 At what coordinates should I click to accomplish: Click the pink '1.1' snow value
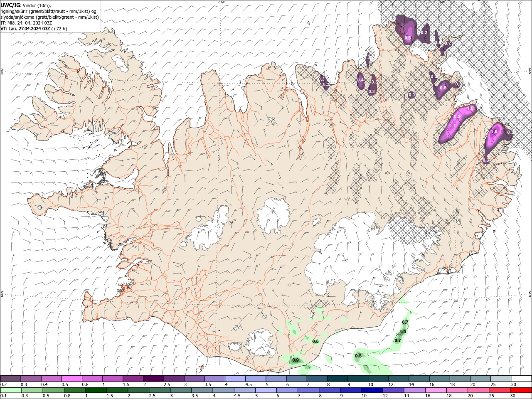[453, 126]
